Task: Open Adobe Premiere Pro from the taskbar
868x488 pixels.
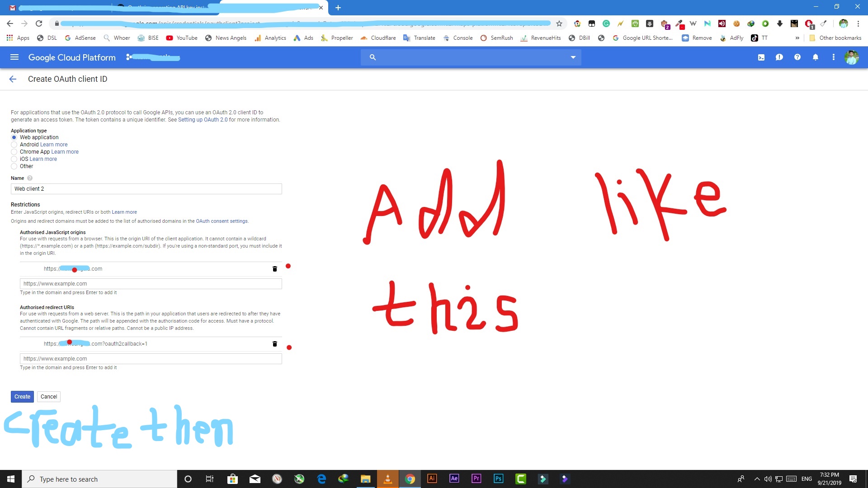Action: (x=476, y=479)
